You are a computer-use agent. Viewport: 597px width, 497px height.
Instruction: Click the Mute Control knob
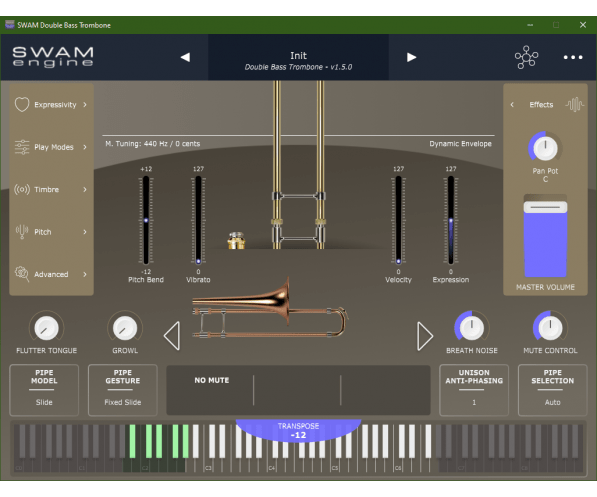point(550,328)
